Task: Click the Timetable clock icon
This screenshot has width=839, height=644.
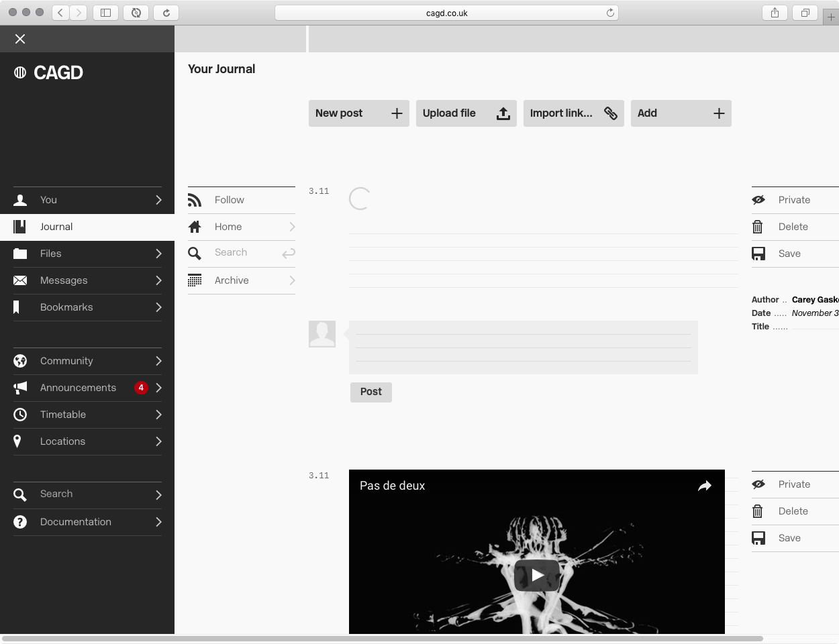Action: click(x=20, y=415)
